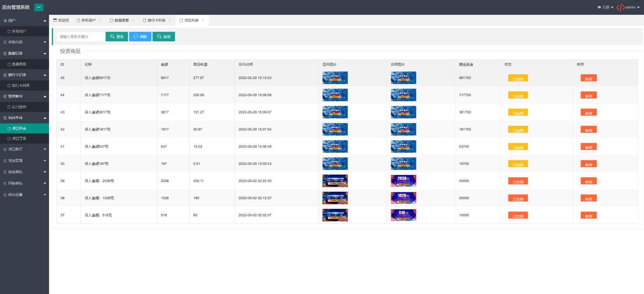Click 修改 button for item ID 44
644x294 pixels.
pos(588,95)
